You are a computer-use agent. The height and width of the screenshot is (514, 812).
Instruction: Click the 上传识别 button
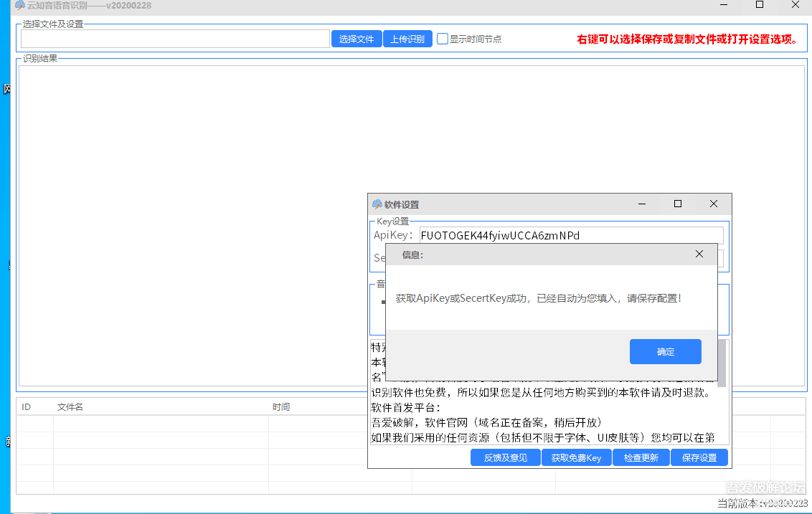click(407, 39)
